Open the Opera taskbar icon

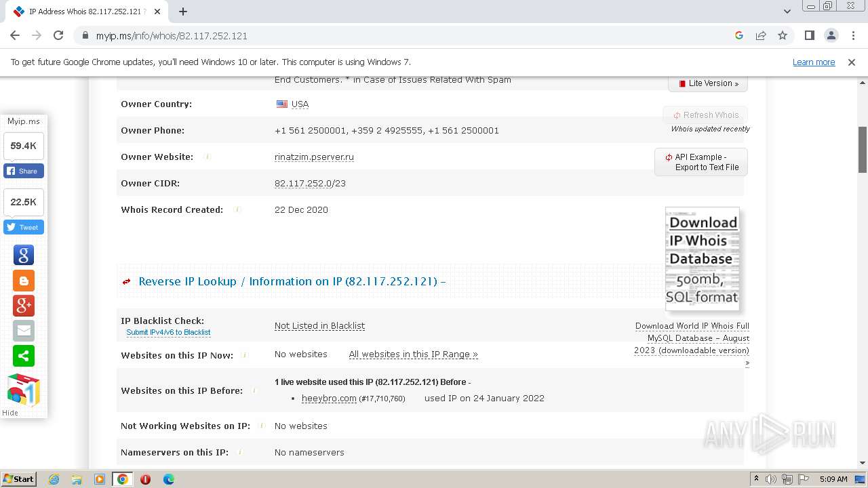145,479
